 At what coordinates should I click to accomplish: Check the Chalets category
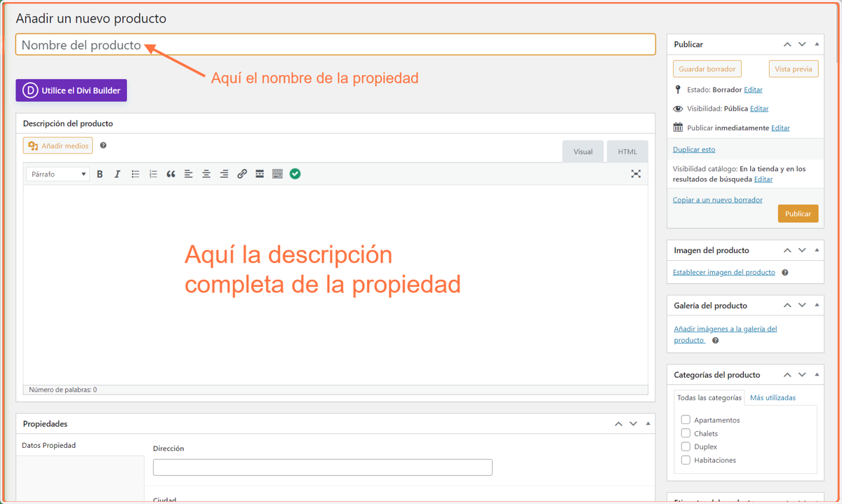pyautogui.click(x=686, y=433)
